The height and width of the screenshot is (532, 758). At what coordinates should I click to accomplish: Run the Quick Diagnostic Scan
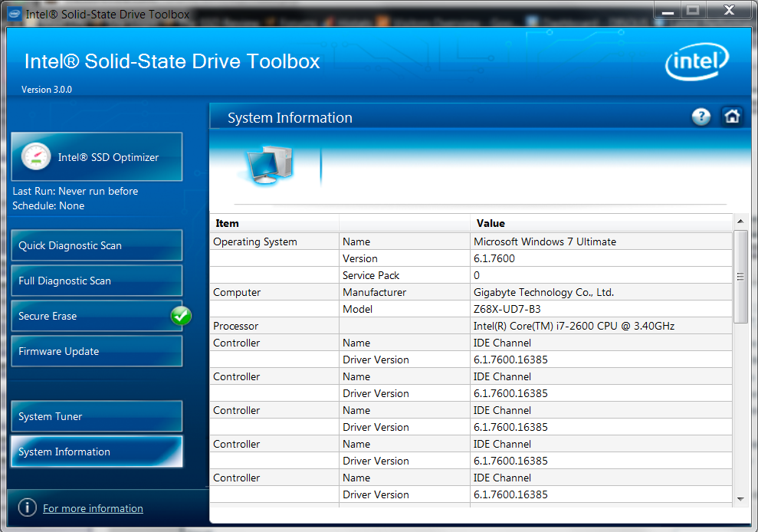pos(97,245)
